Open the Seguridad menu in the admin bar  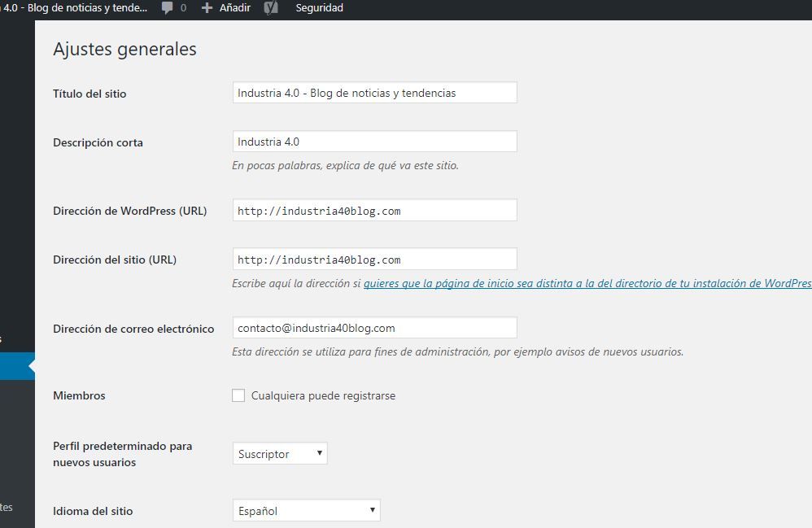pyautogui.click(x=319, y=8)
